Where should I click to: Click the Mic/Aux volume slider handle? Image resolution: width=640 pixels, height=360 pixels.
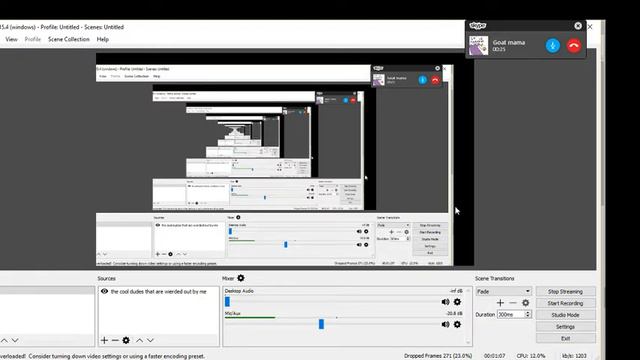coord(321,324)
